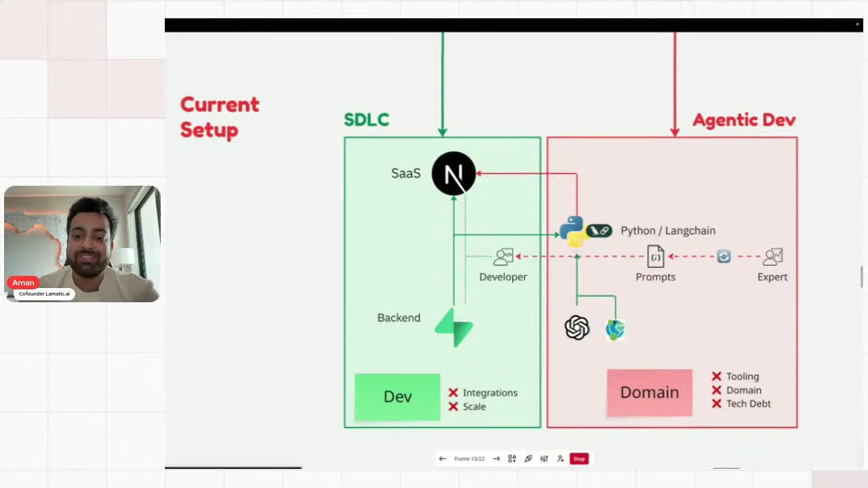This screenshot has height=488, width=868.
Task: Click the vertical scrollbar at right edge
Action: click(863, 277)
